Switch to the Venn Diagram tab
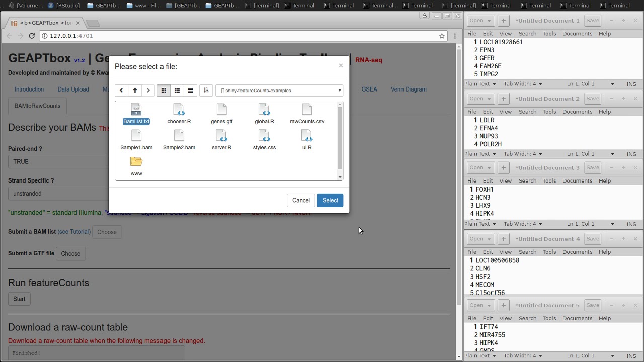 409,89
